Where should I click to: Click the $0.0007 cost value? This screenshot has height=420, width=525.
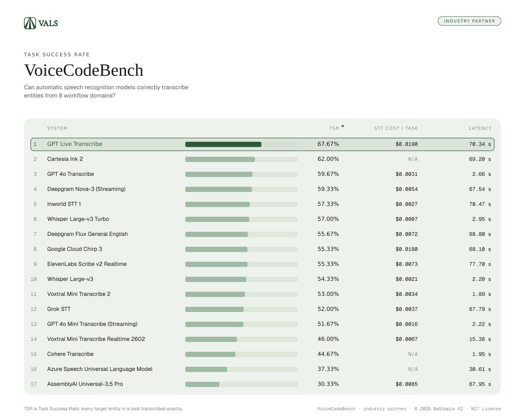407,219
